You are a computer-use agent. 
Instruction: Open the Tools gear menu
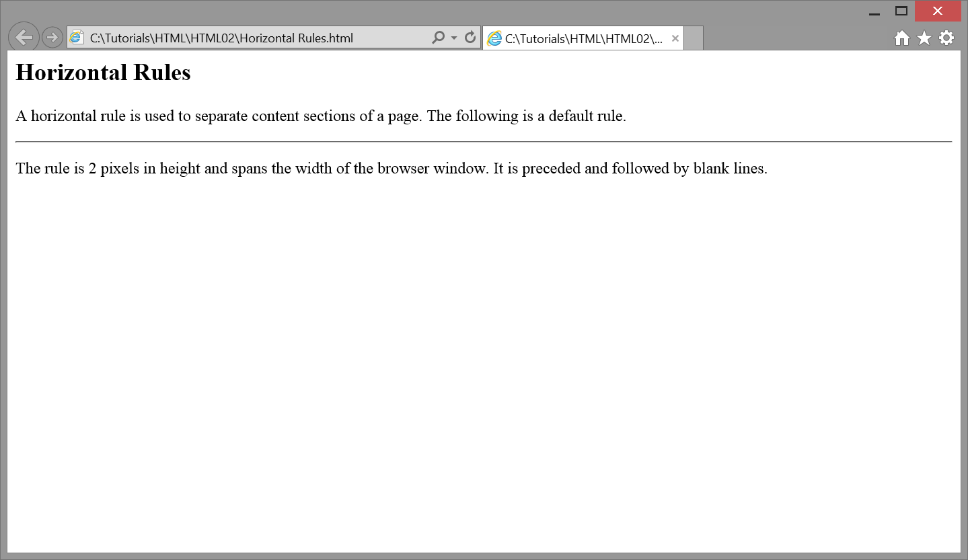coord(946,38)
